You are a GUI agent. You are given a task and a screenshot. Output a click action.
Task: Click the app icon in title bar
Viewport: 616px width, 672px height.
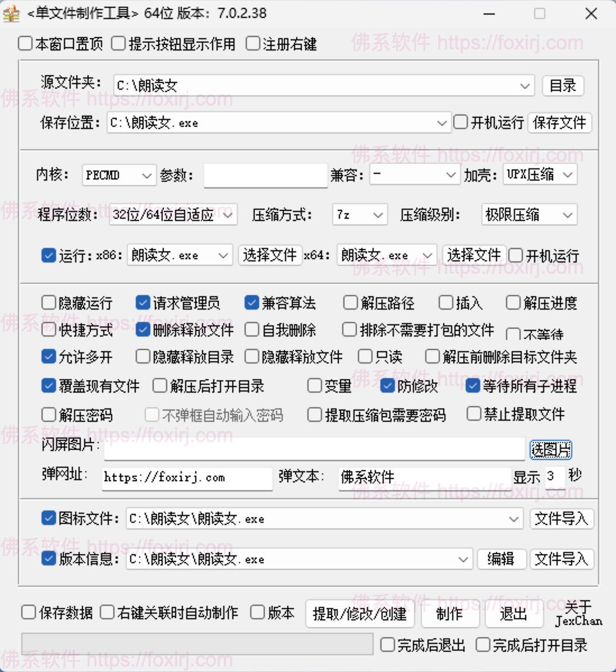coord(11,13)
